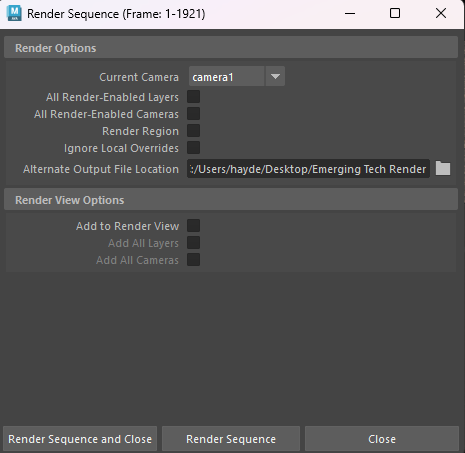Minimize the Render Sequence window
465x453 pixels.
pos(350,13)
